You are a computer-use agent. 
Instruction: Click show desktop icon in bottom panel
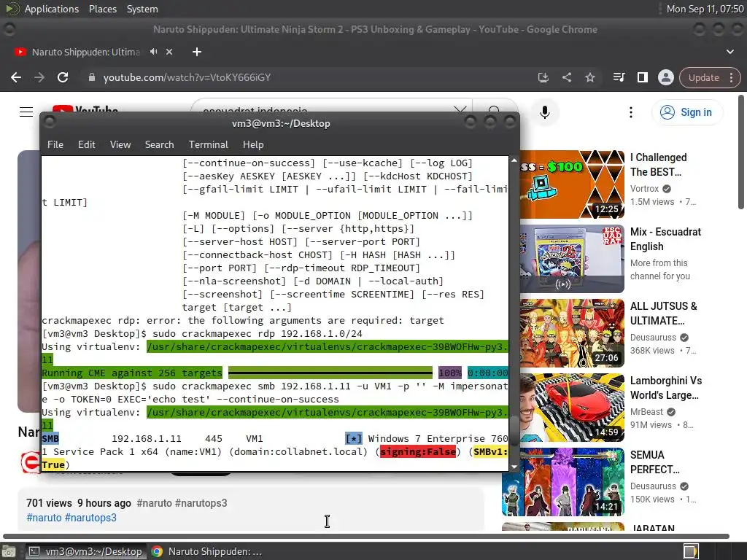click(x=9, y=552)
